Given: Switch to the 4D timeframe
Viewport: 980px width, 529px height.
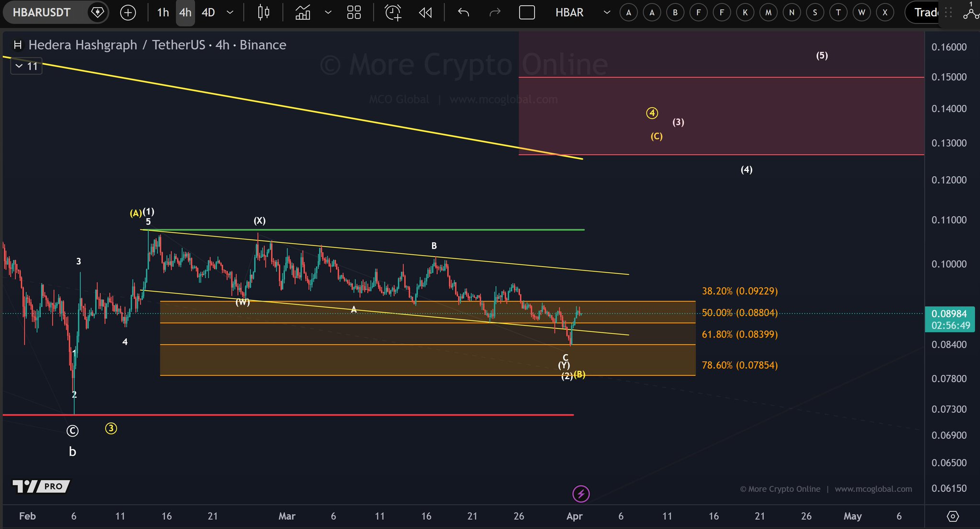Looking at the screenshot, I should pos(208,12).
